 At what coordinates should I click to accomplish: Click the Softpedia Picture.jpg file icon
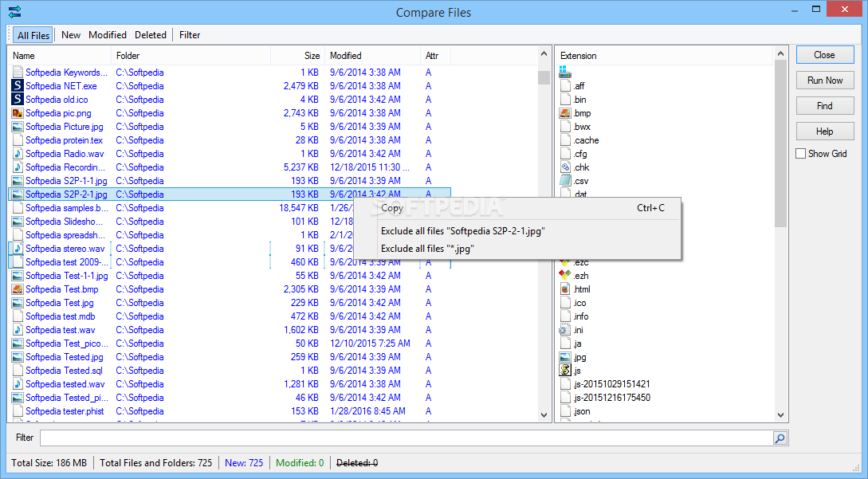(x=18, y=126)
